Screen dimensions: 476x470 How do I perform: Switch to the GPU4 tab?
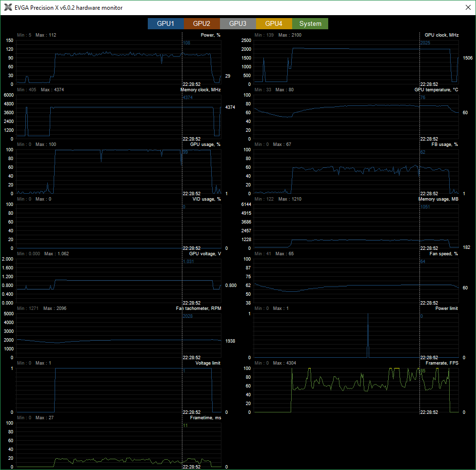pyautogui.click(x=274, y=23)
